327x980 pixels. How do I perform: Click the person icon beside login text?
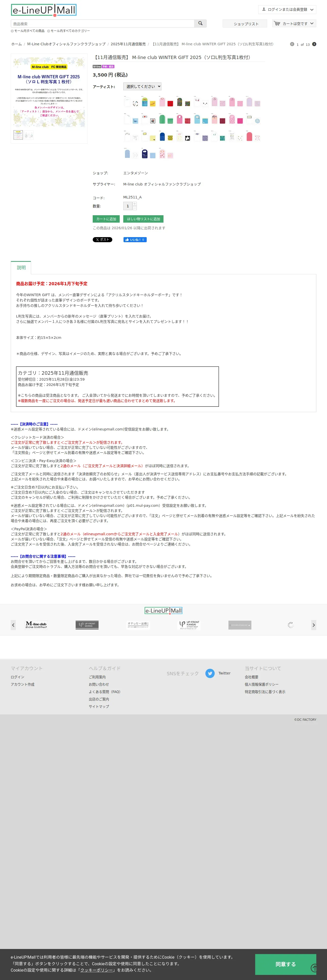(263, 9)
